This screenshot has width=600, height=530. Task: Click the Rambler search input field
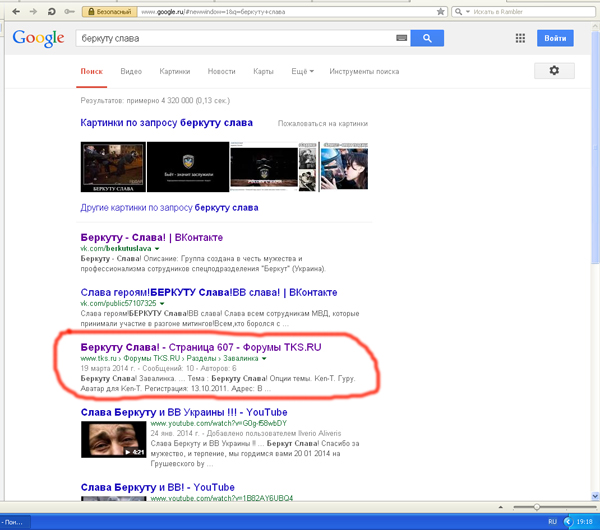click(x=533, y=12)
